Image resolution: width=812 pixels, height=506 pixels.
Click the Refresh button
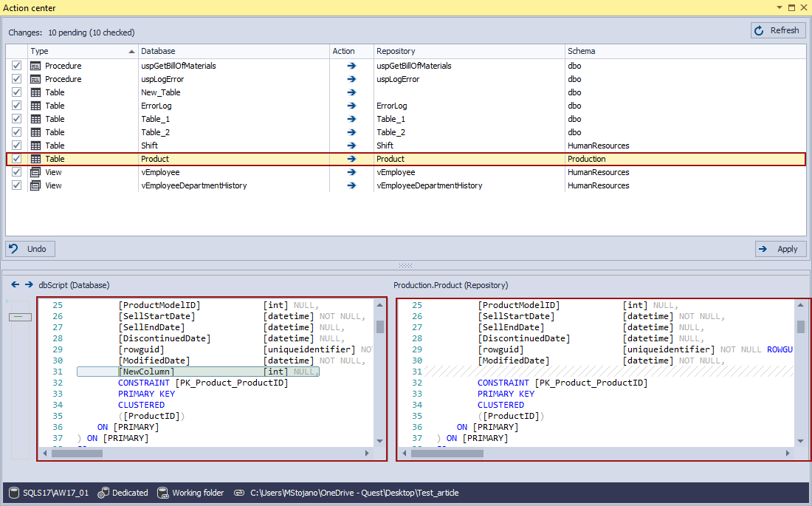(777, 30)
